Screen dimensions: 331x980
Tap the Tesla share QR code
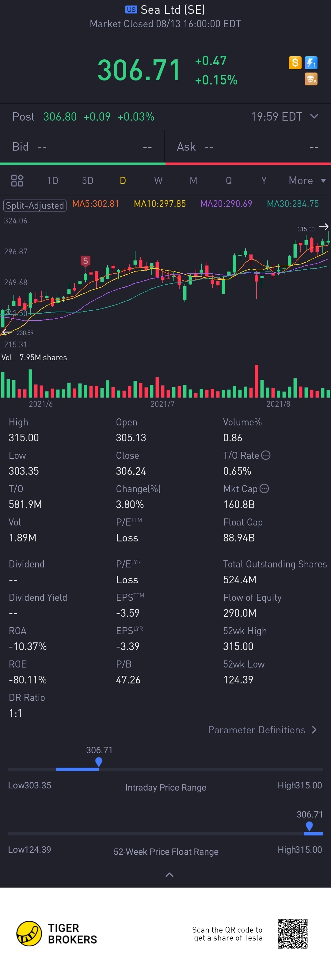(x=292, y=933)
